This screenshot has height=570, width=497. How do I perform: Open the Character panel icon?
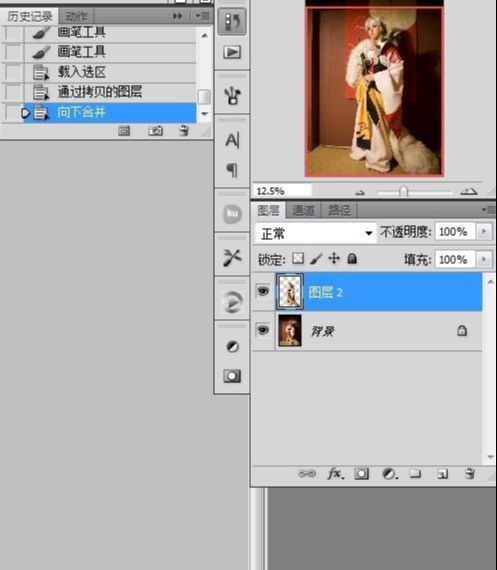pyautogui.click(x=232, y=140)
